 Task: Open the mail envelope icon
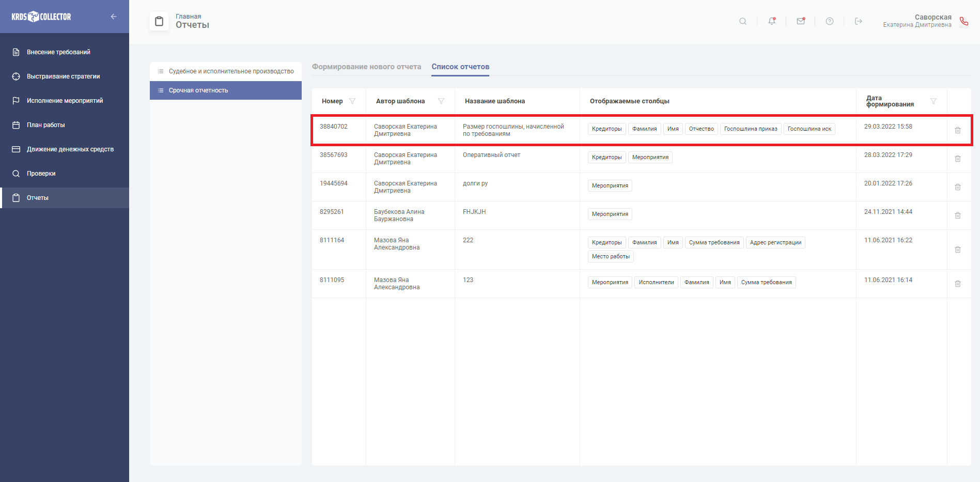coord(801,21)
